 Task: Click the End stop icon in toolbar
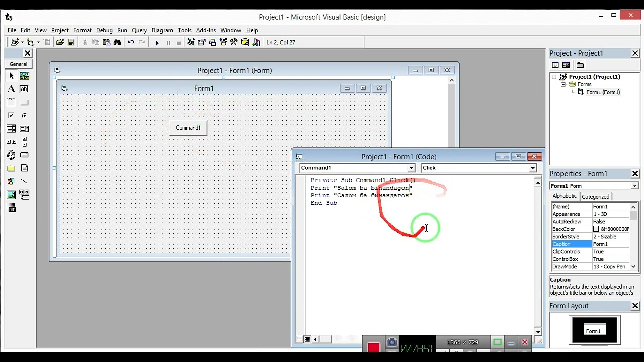(179, 43)
